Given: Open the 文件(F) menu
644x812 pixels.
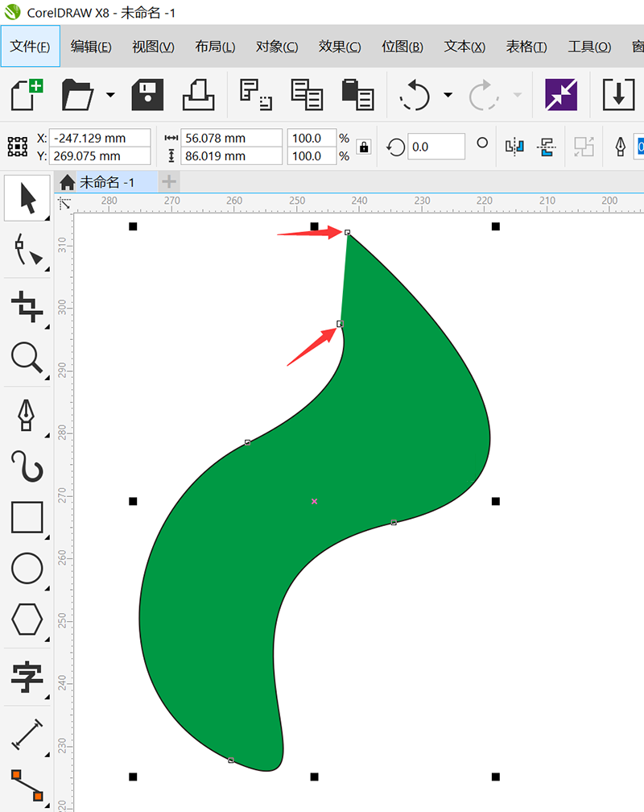Looking at the screenshot, I should [x=30, y=47].
